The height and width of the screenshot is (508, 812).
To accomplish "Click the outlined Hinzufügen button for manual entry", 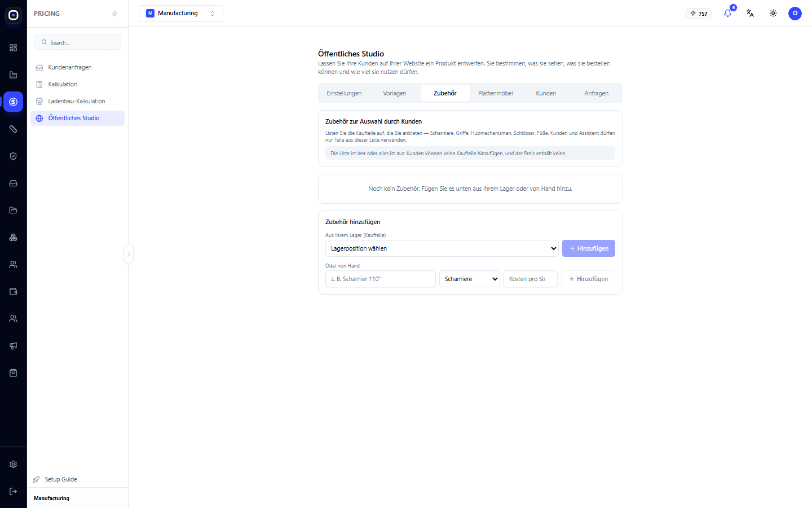I will [588, 279].
